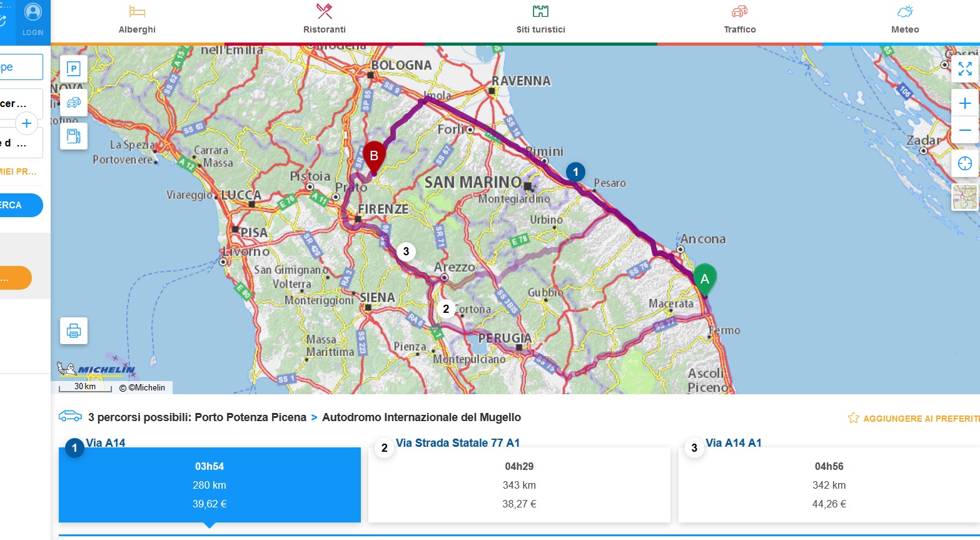
Task: Click the Login user icon
Action: pyautogui.click(x=33, y=19)
